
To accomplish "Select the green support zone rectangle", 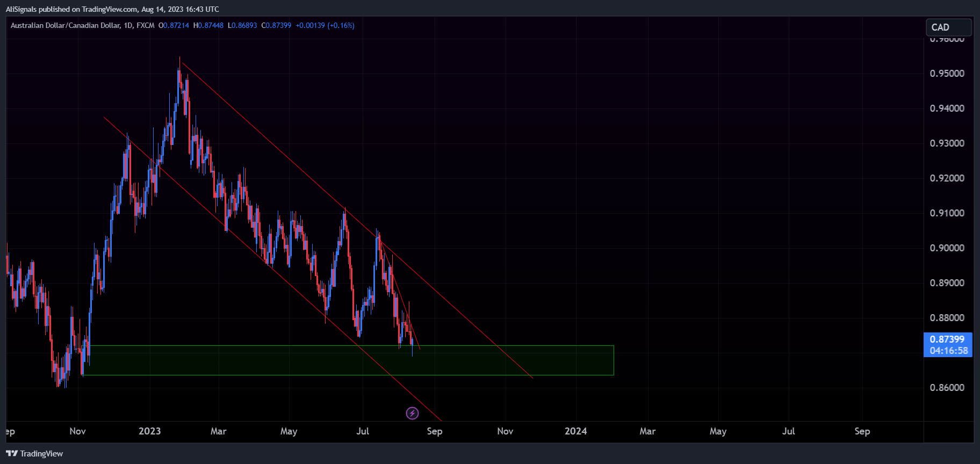I will [x=349, y=360].
